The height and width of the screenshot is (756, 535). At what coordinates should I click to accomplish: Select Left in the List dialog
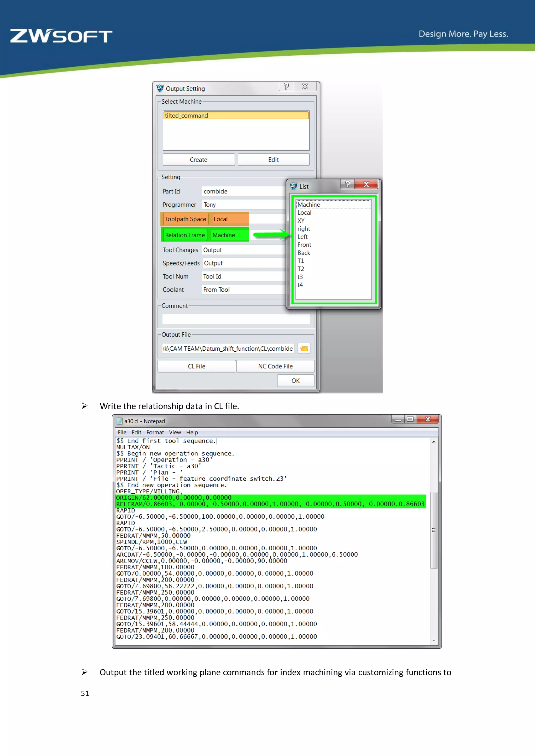(x=333, y=237)
